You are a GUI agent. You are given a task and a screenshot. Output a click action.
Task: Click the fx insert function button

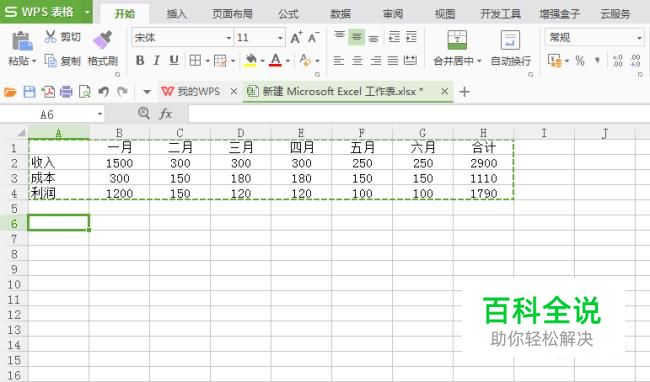click(x=165, y=114)
